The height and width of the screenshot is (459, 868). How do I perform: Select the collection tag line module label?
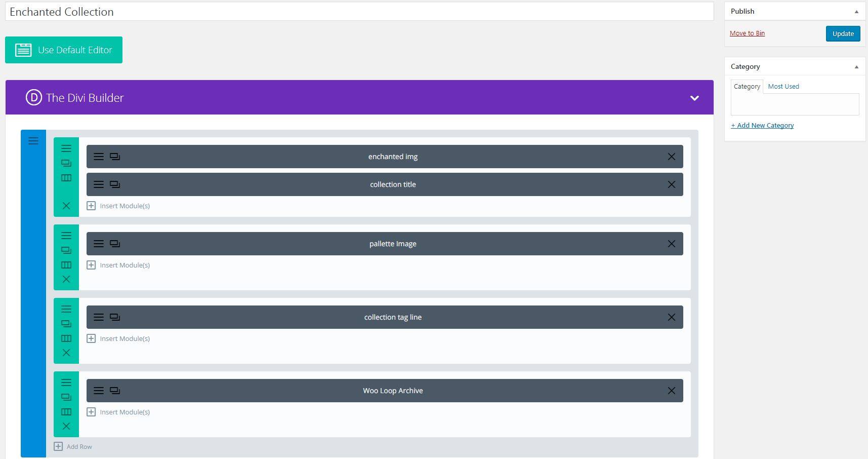coord(393,317)
